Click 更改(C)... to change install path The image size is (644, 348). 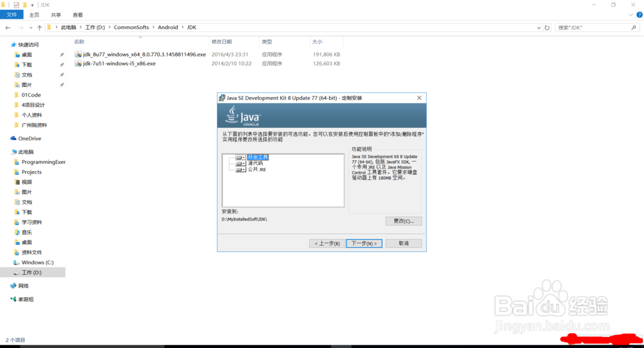pyautogui.click(x=404, y=221)
